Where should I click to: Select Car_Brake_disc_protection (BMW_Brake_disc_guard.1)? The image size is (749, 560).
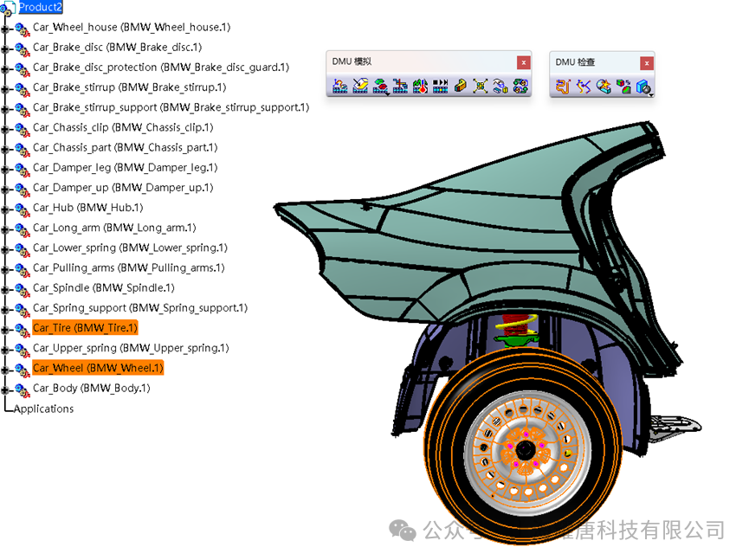coord(161,68)
